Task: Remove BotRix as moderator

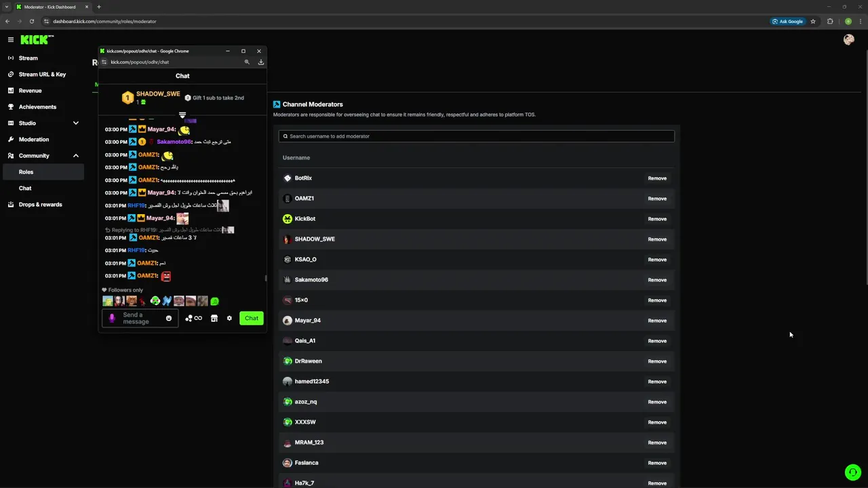Action: [657, 178]
